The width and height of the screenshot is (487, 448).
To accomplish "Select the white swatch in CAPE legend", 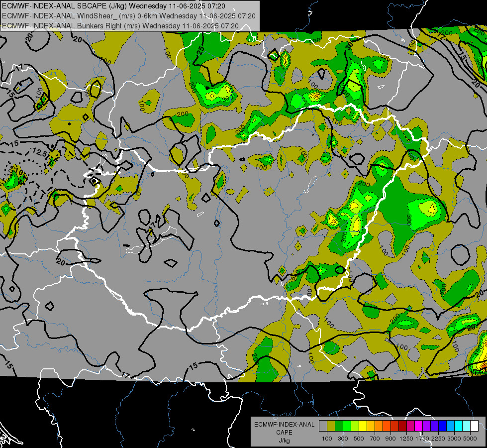I will [474, 426].
